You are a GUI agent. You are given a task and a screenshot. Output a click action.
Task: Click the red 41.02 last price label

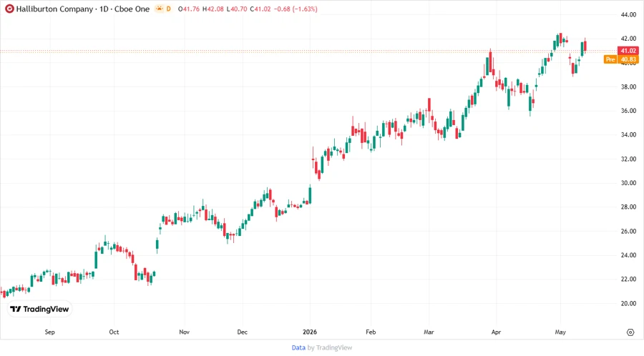click(x=628, y=51)
